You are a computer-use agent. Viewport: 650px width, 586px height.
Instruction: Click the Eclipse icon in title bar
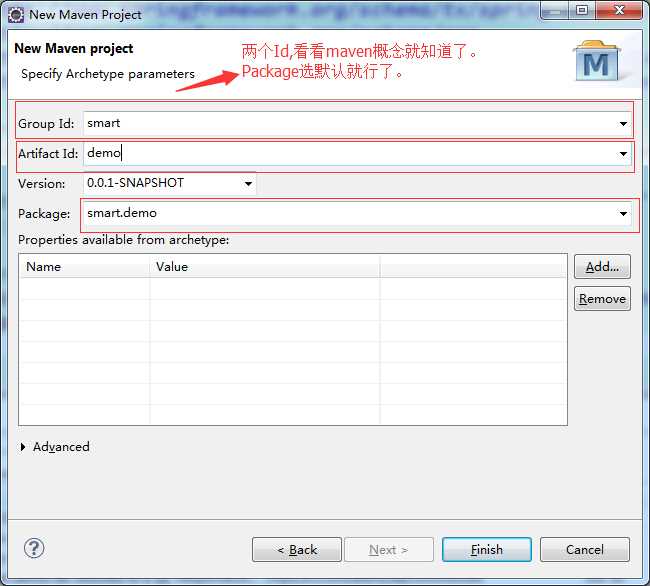[x=16, y=15]
